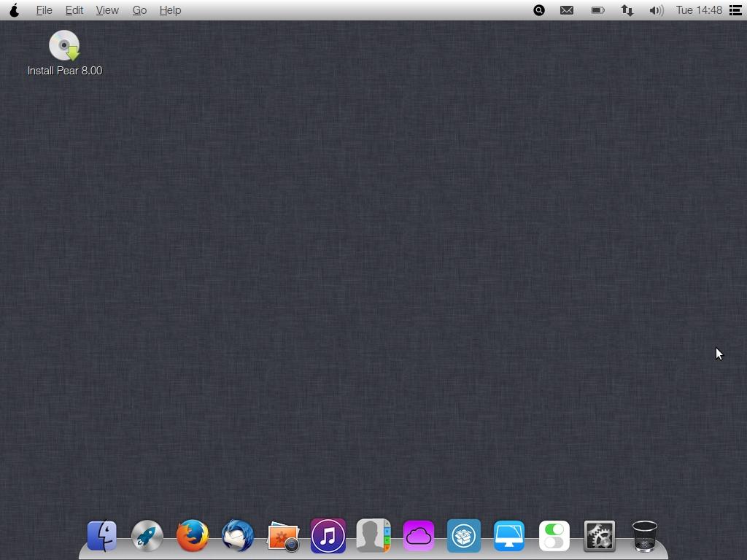747x560 pixels.
Task: Open the Contacts address book icon
Action: coord(373,536)
